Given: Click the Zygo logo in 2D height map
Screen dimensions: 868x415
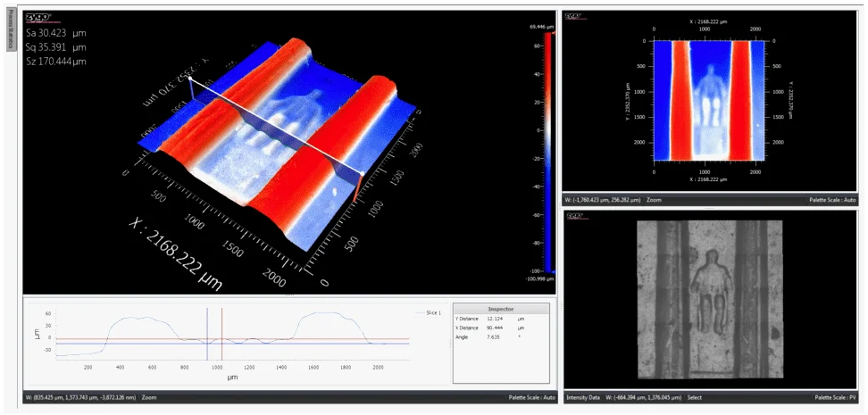Looking at the screenshot, I should (x=576, y=16).
